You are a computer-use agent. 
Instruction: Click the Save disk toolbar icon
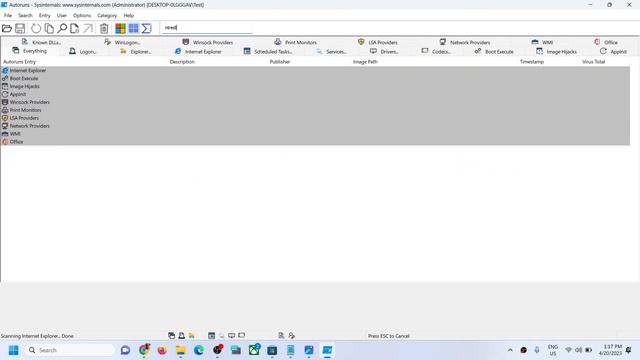(20, 28)
